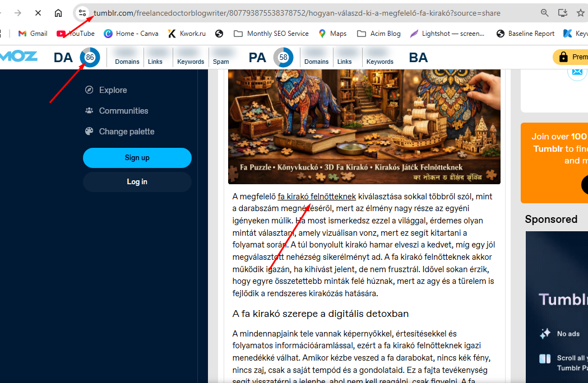Image resolution: width=588 pixels, height=383 pixels.
Task: Click the MozBar Premium button
Action: coord(571,57)
